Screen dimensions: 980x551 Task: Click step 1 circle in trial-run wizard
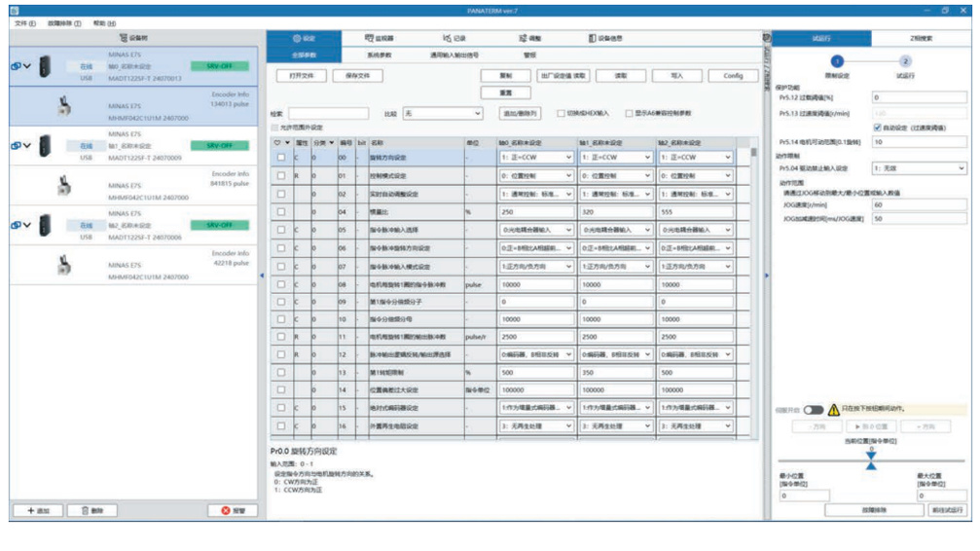coord(837,61)
